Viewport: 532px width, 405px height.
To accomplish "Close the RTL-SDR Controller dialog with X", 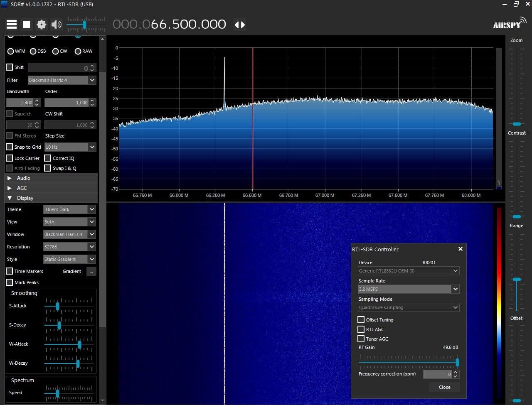I will point(460,249).
